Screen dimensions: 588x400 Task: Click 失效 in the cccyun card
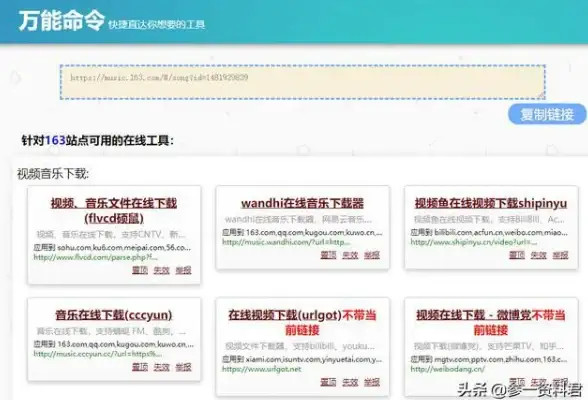click(x=162, y=367)
